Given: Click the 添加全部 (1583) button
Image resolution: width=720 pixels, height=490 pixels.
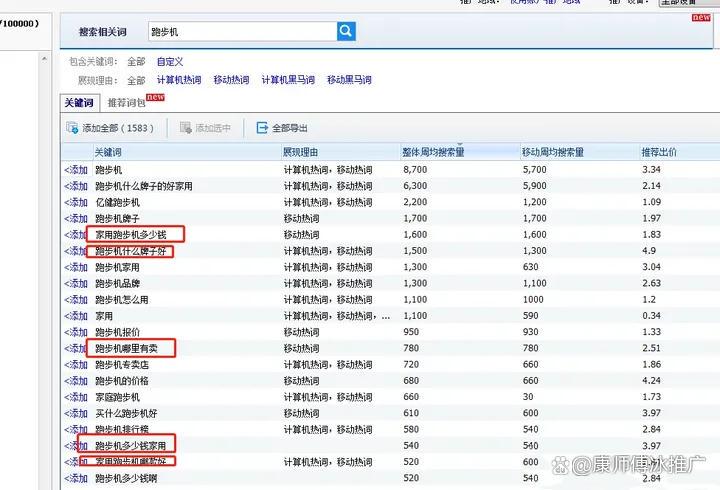Looking at the screenshot, I should click(x=111, y=128).
